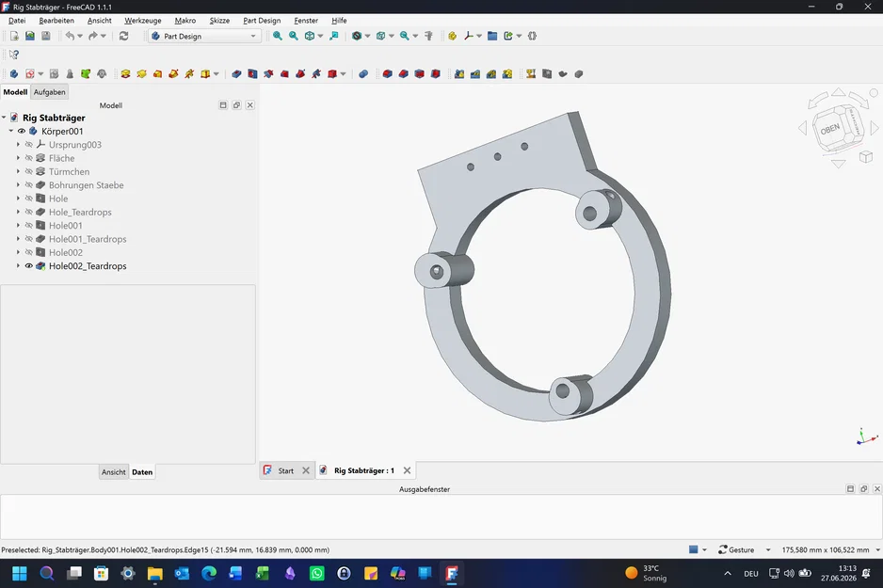Collapse the Körper001 body node
883x588 pixels.
coord(10,131)
